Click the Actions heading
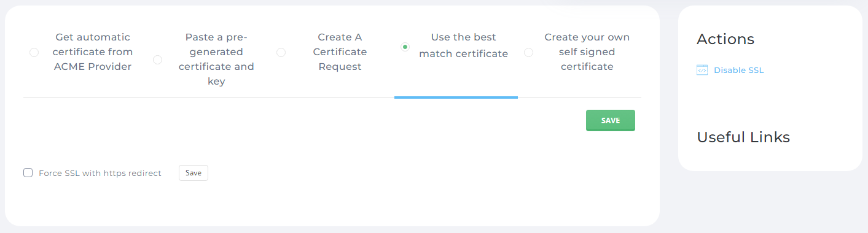The image size is (868, 233). coord(725,39)
